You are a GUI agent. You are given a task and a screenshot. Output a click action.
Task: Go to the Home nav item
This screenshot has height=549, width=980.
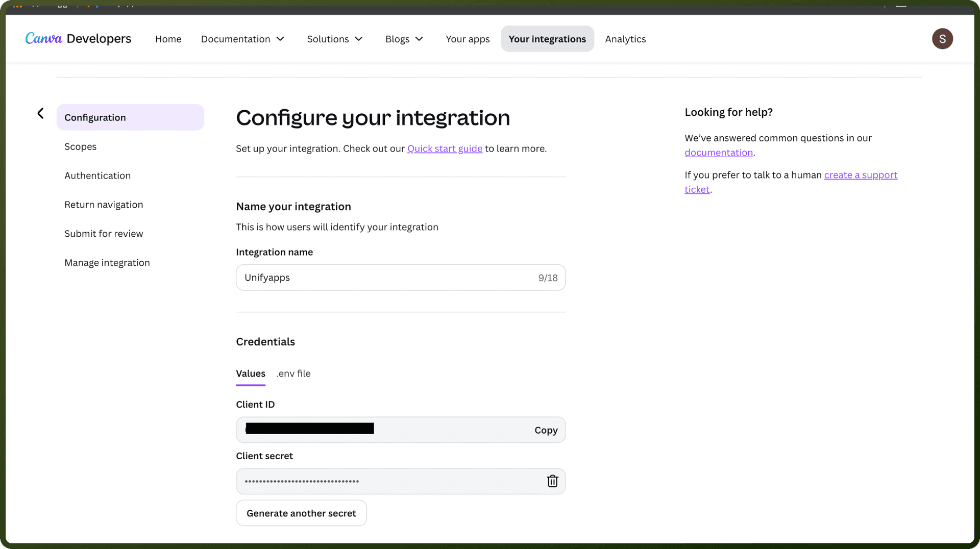coord(168,39)
